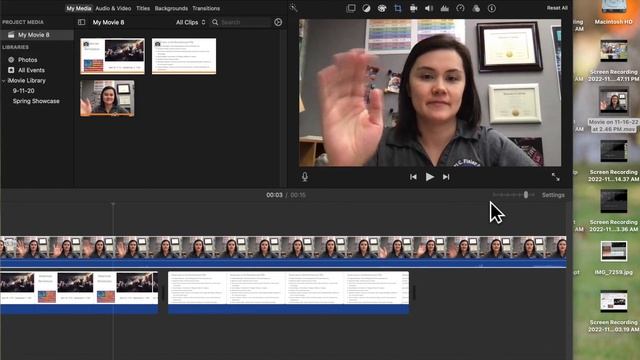Viewport: 640px width, 360px height.
Task: Enter fullscreen playback mode
Action: pyautogui.click(x=556, y=177)
